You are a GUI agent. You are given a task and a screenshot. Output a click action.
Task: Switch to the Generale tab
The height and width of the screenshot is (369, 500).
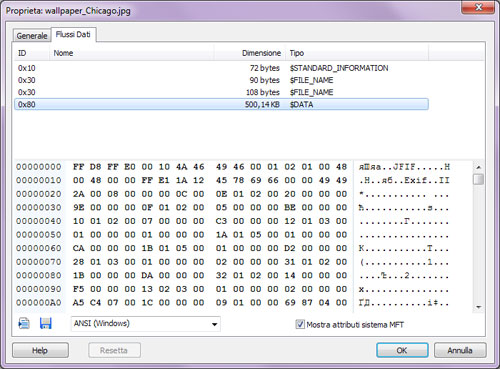pyautogui.click(x=32, y=35)
